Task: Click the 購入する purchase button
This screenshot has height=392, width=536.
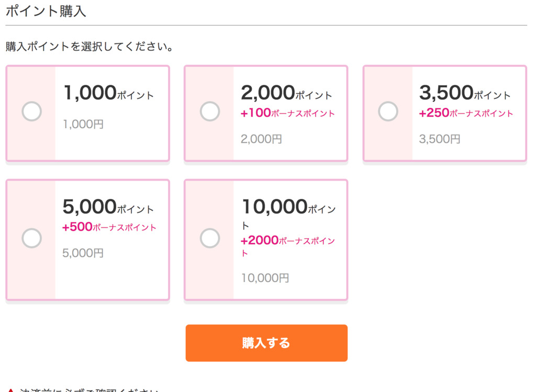Action: pos(266,343)
